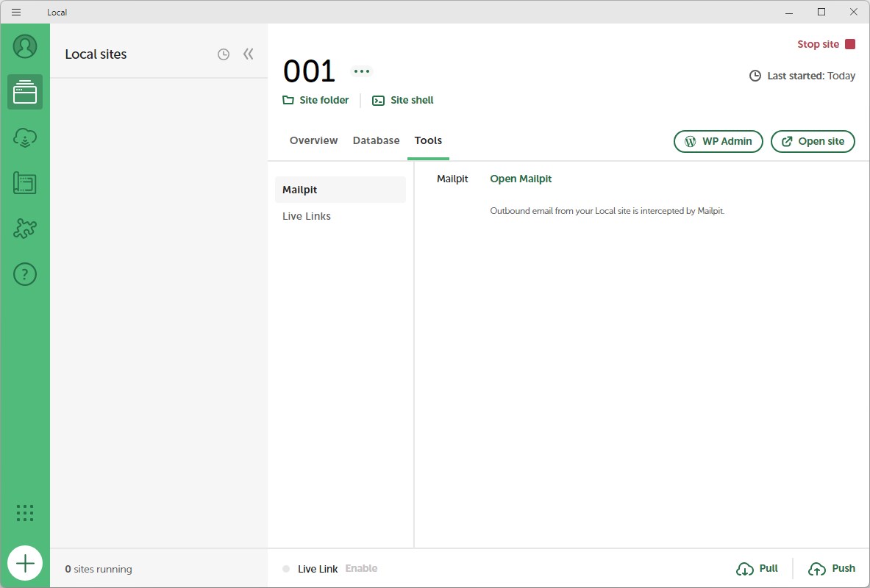The height and width of the screenshot is (588, 870).
Task: Push site to remote
Action: pos(832,569)
